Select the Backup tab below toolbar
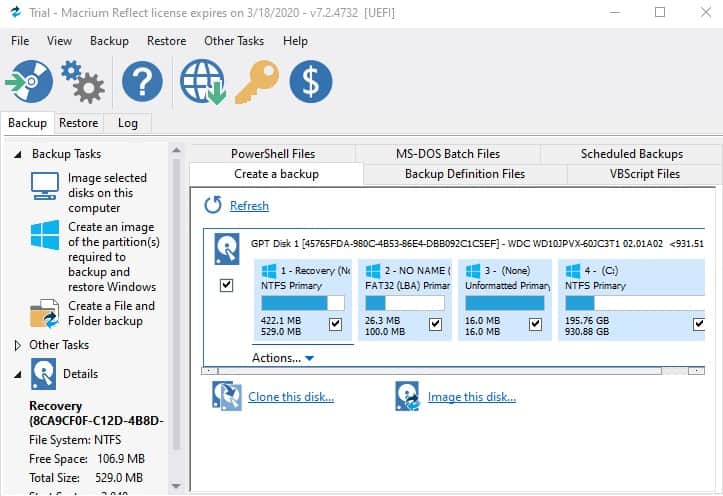The height and width of the screenshot is (496, 723). click(x=27, y=123)
